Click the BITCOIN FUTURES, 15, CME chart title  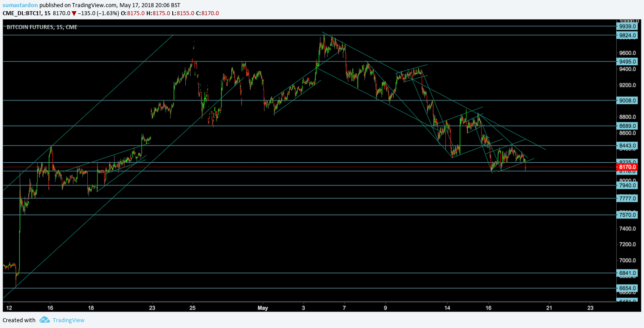(42, 27)
